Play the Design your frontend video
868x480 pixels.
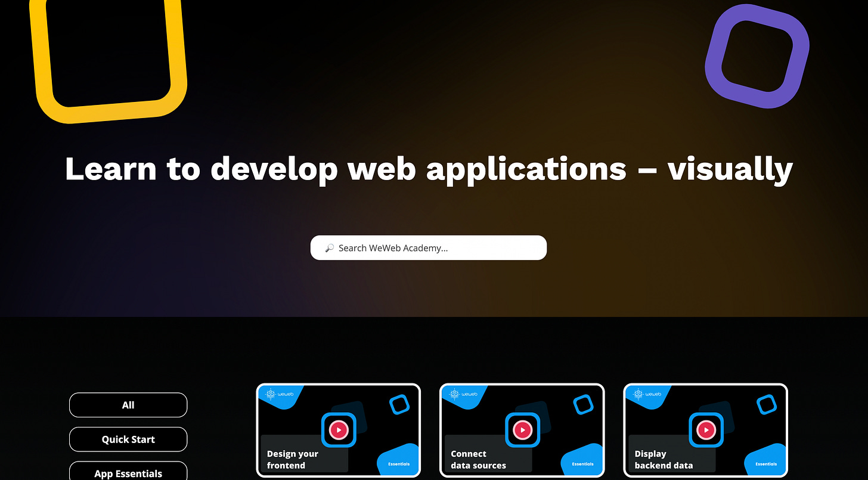point(339,430)
